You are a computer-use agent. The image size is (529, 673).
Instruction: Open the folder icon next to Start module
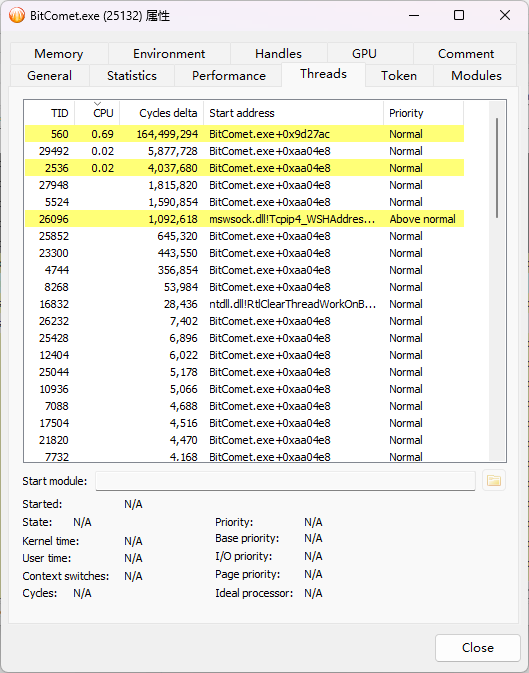click(494, 481)
